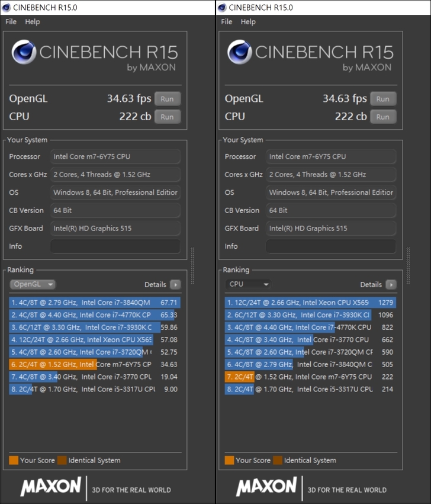Click the Cinebench app icon in left title bar
The height and width of the screenshot is (504, 431).
[x=7, y=7]
